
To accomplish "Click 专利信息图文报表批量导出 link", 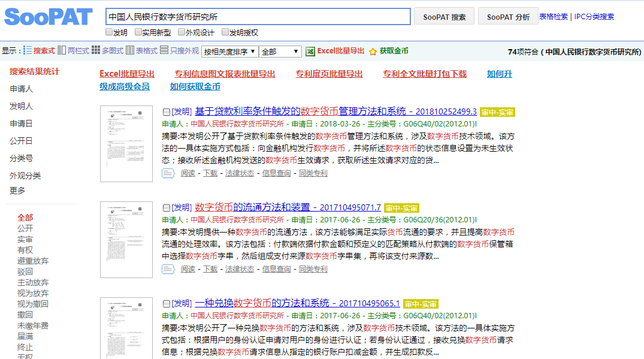I will click(x=225, y=74).
